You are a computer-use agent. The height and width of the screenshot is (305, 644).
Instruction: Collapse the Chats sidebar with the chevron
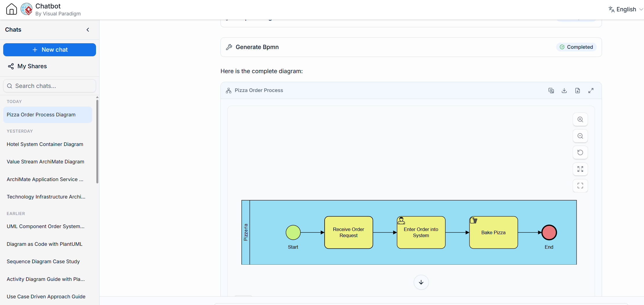tap(88, 30)
